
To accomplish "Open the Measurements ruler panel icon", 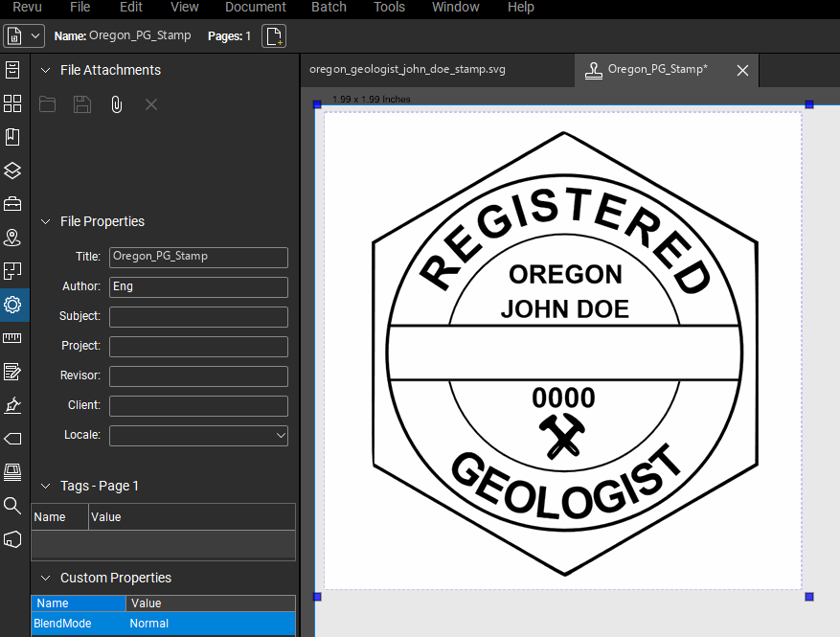I will [12, 338].
